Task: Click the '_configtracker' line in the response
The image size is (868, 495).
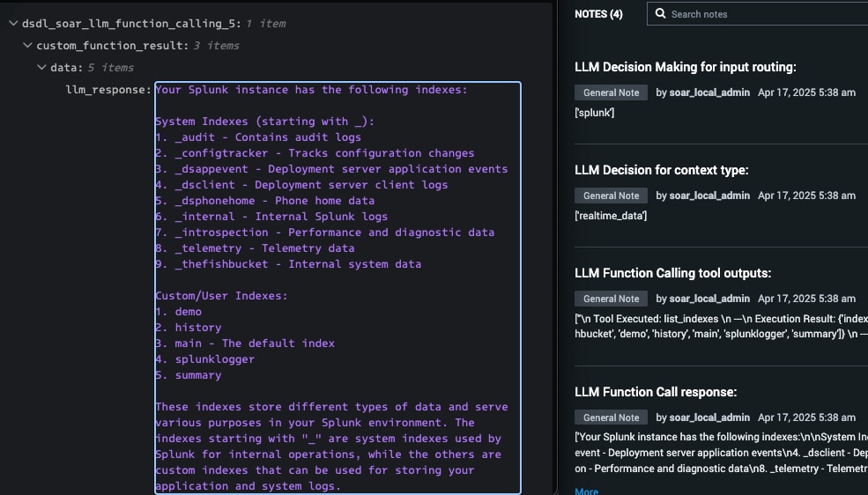Action: point(315,153)
